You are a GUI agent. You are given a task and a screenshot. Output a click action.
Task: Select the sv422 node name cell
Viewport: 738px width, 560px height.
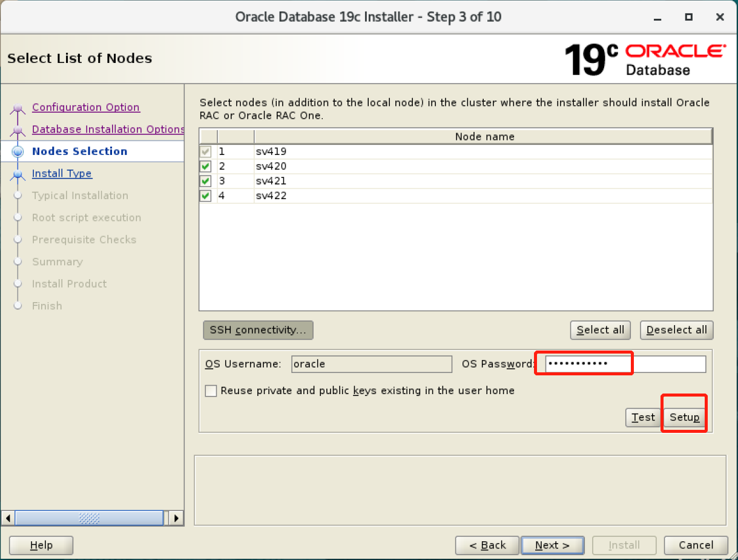[484, 196]
